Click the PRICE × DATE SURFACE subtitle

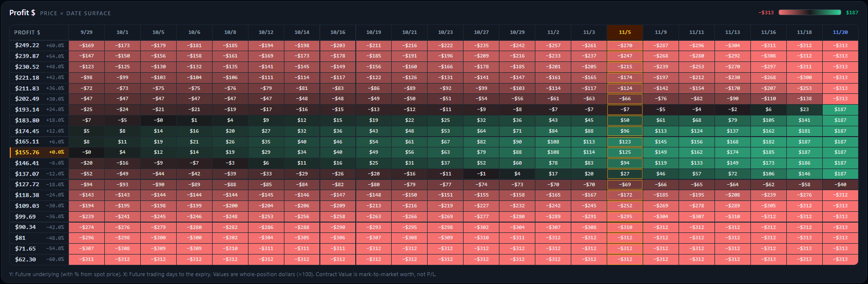75,13
